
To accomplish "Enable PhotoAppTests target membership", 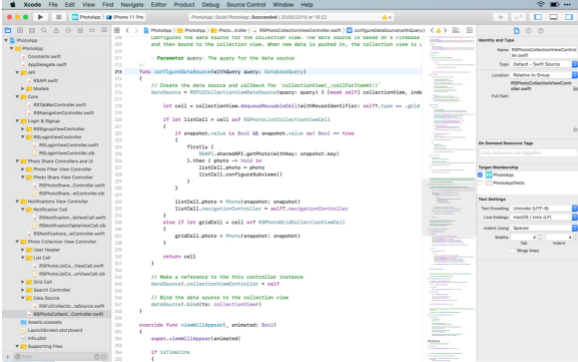I will 480,183.
